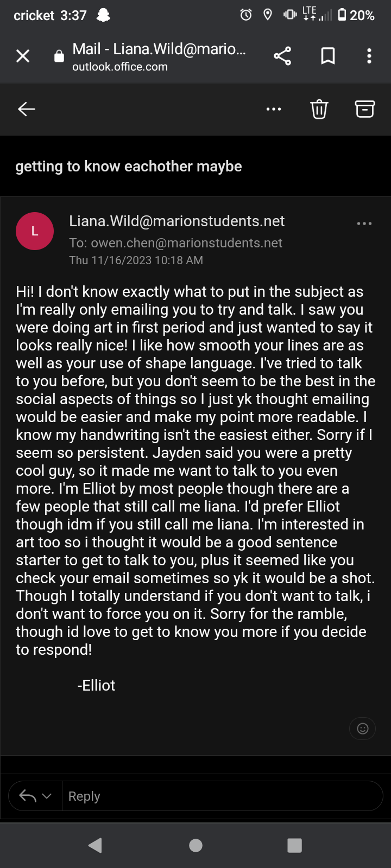Open the browser three-dot overflow menu
Screen dimensions: 391x868
tap(369, 56)
